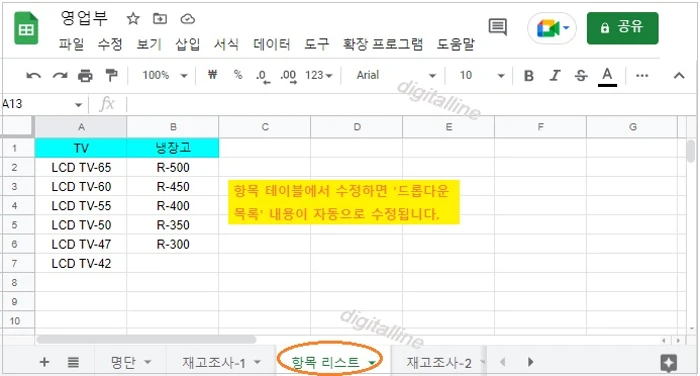Add a new sheet with plus

(44, 362)
